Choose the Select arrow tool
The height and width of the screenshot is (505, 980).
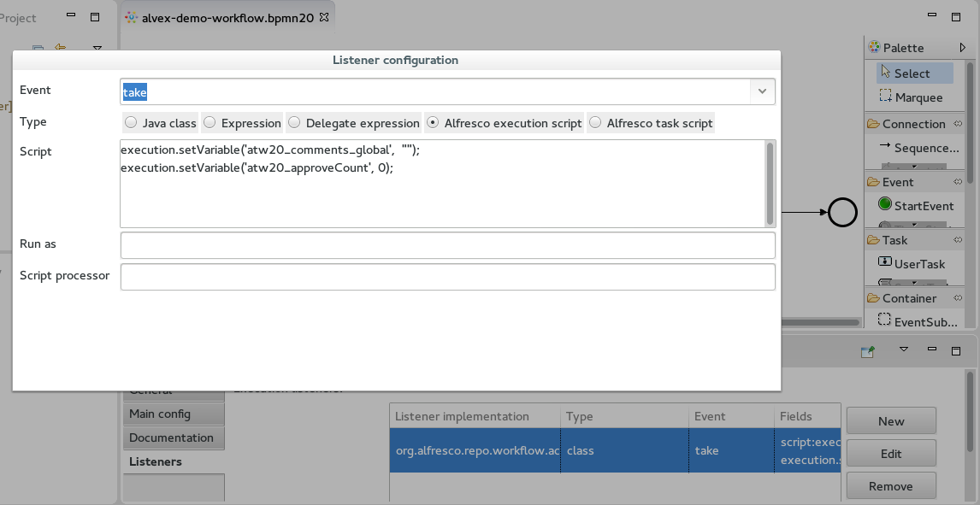tap(911, 73)
